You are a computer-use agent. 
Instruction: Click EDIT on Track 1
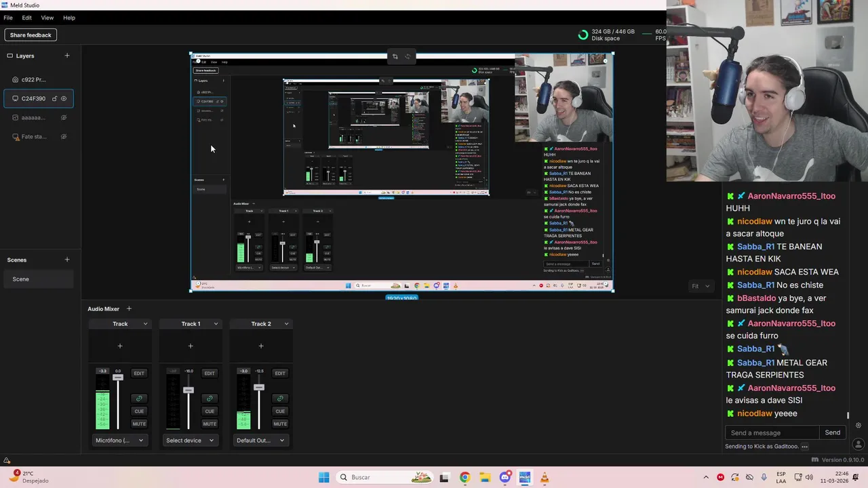coord(210,373)
